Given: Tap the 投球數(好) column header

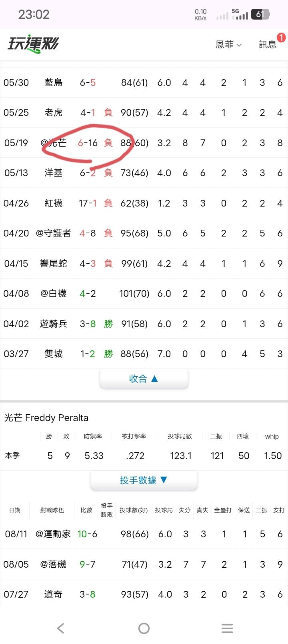Looking at the screenshot, I should click(134, 510).
